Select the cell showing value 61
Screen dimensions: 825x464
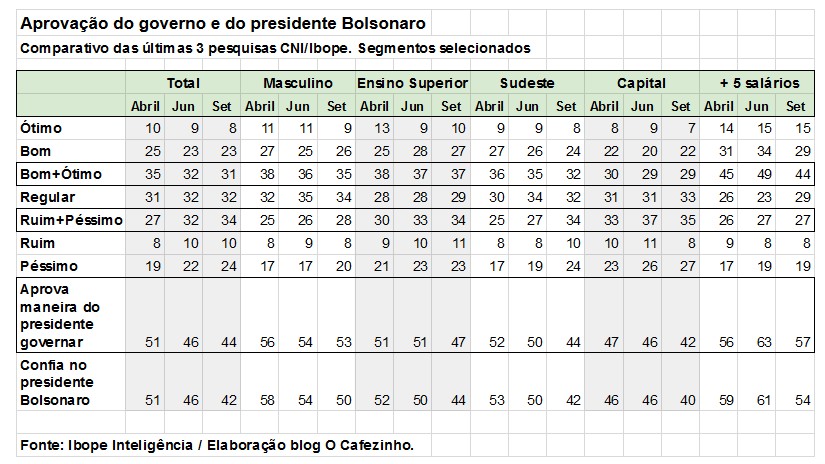(758, 400)
